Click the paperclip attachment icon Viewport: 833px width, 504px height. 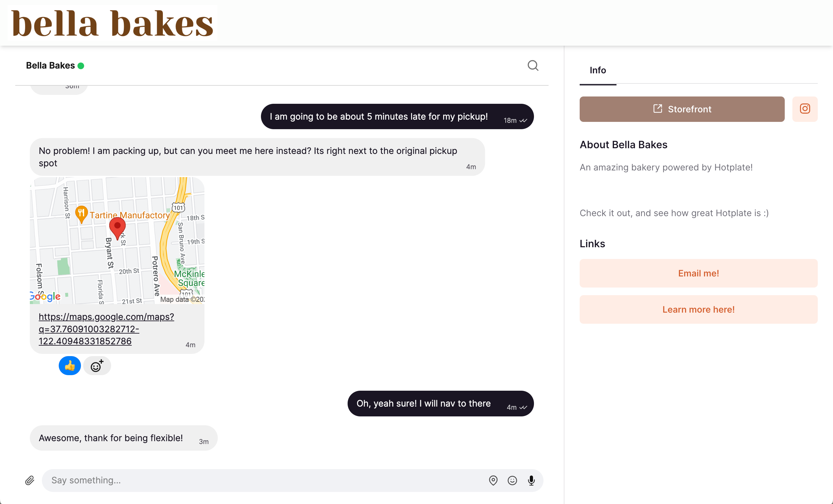point(30,480)
